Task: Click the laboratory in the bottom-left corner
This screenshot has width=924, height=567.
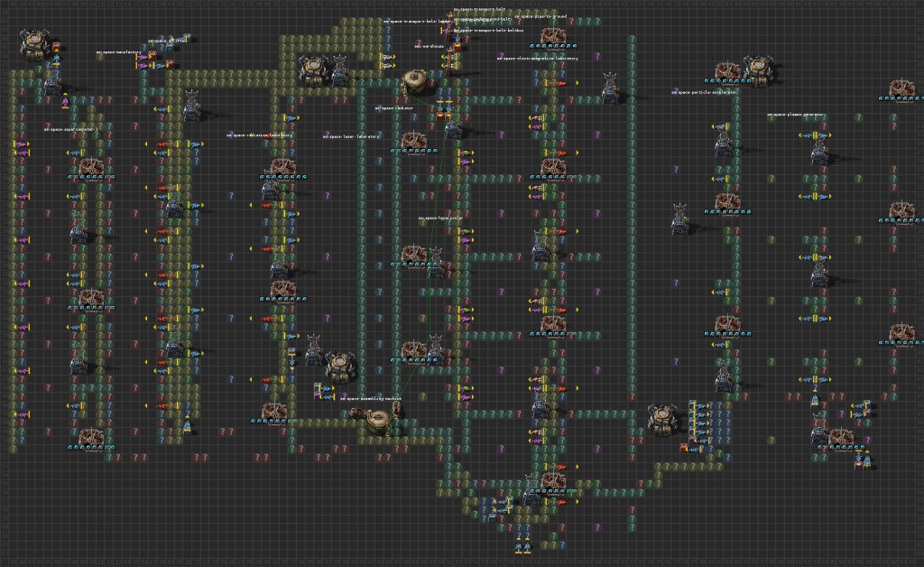Action: [91, 439]
